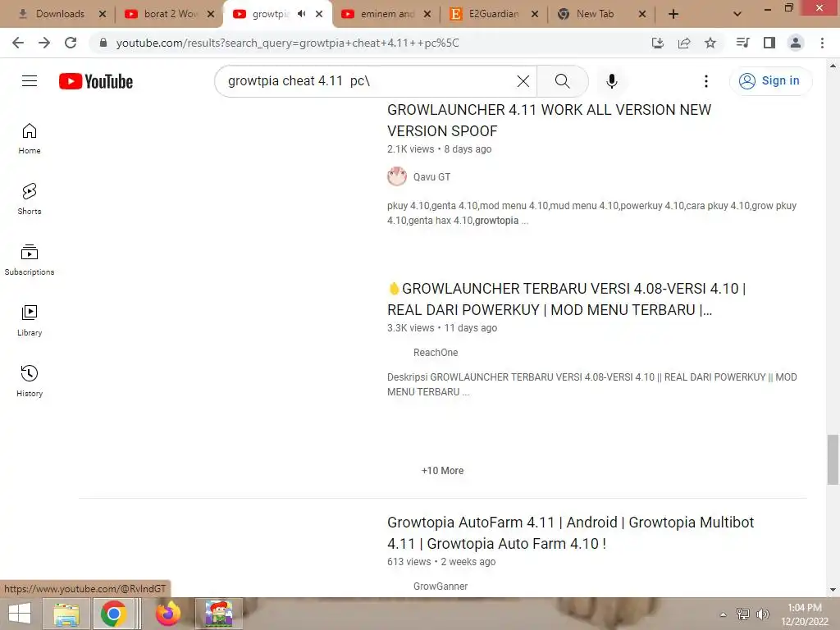The image size is (840, 630).
Task: Click the scrollbar up arrow
Action: (833, 66)
